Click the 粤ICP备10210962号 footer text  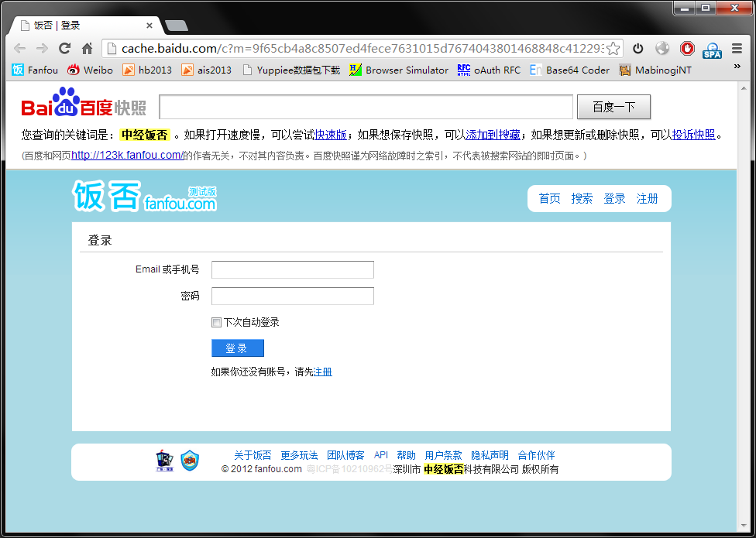click(350, 469)
